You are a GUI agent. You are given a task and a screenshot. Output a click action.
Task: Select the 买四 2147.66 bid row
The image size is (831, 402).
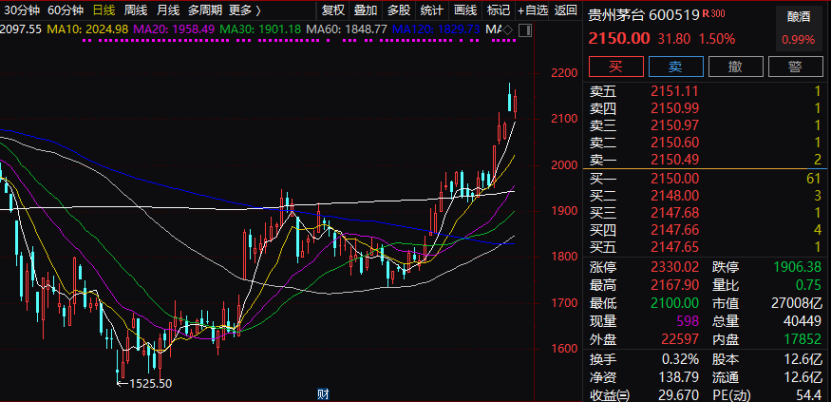[x=705, y=230]
